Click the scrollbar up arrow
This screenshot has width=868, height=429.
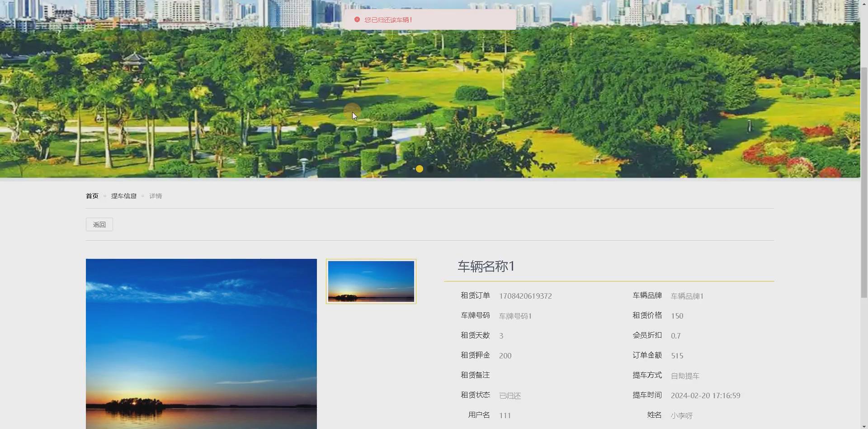tap(864, 3)
